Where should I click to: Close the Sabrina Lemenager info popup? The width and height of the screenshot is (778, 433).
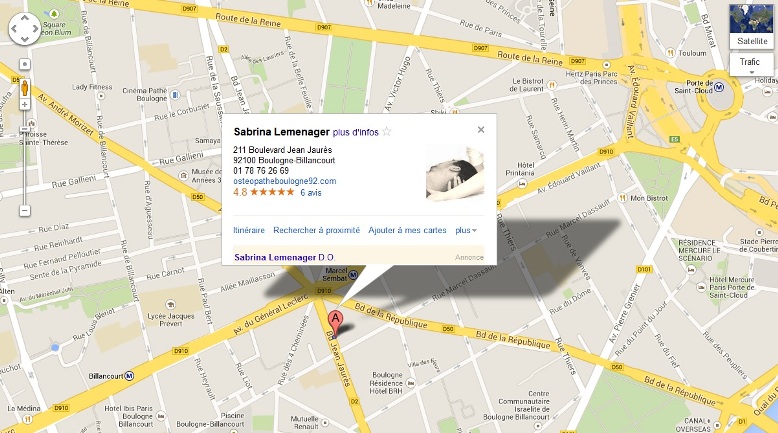(x=481, y=129)
